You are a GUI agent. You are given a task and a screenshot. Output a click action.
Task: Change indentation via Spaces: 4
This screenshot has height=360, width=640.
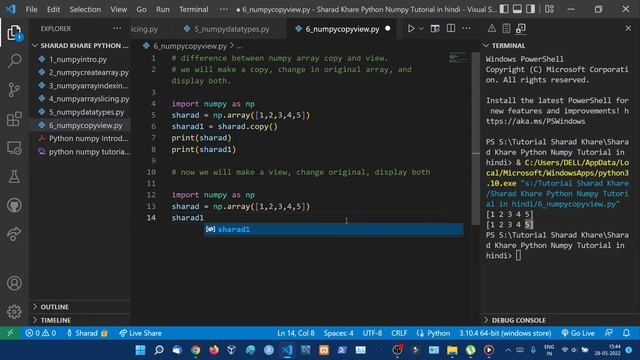[x=338, y=333]
